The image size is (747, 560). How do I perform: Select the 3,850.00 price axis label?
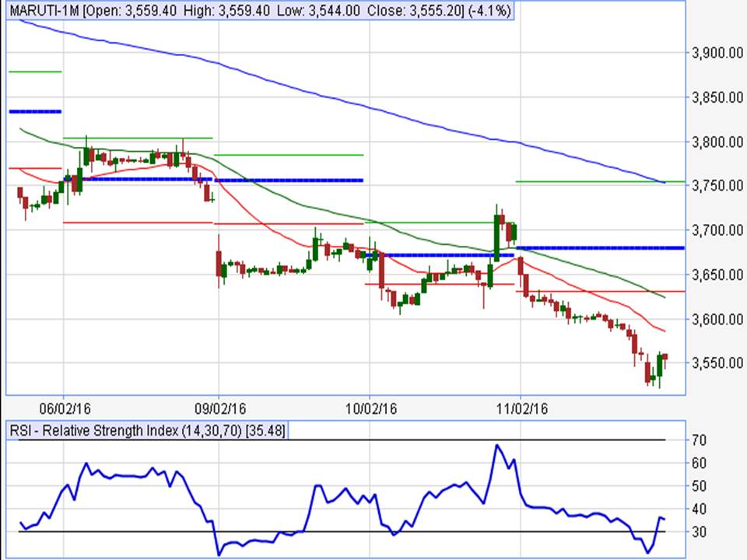click(x=717, y=98)
